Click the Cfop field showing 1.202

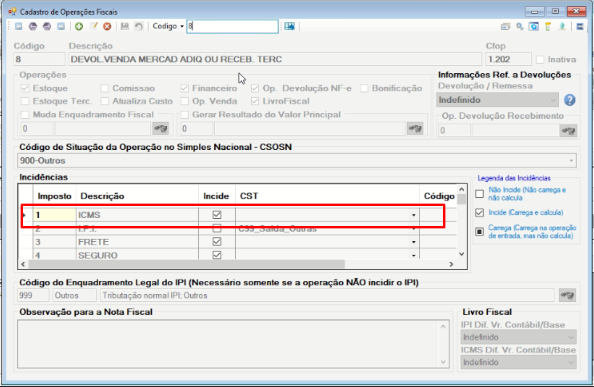pyautogui.click(x=508, y=59)
